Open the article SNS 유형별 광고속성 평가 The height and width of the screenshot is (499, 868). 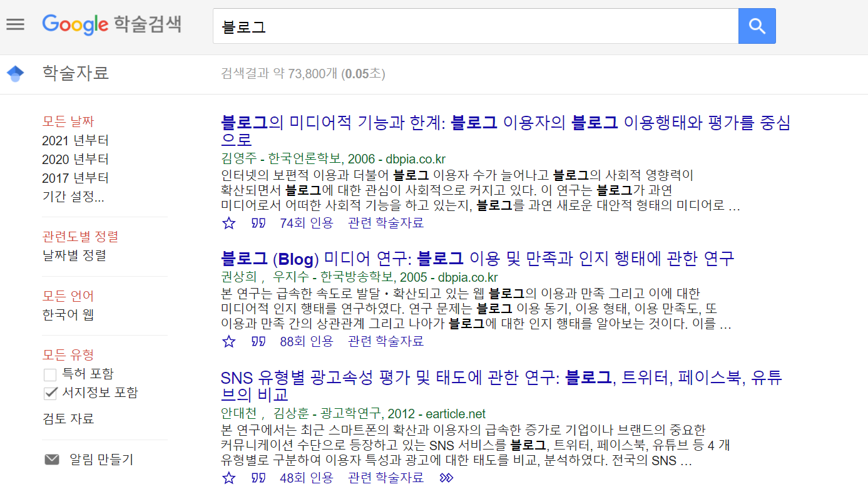(x=502, y=386)
